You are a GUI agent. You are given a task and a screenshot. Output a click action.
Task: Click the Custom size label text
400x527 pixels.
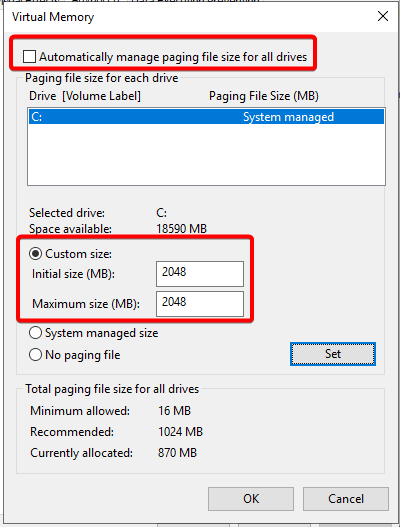point(79,254)
